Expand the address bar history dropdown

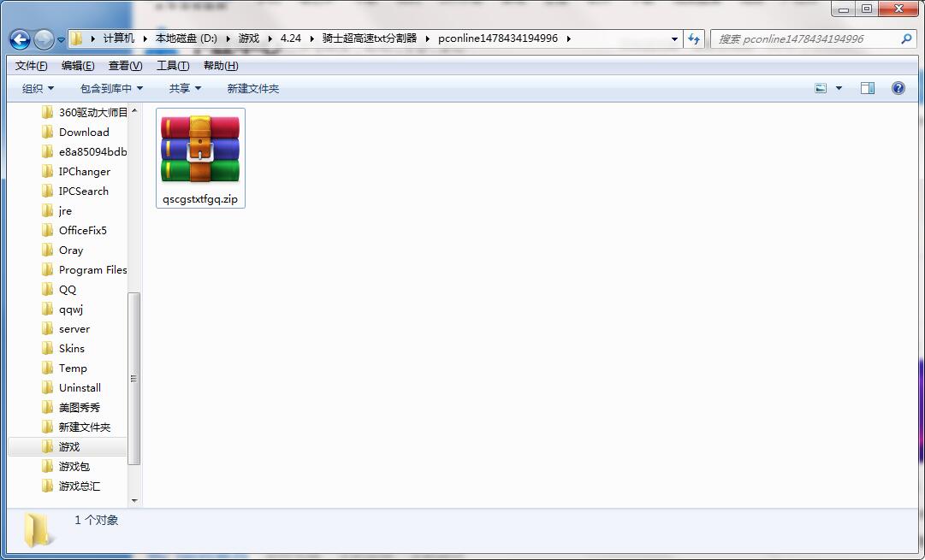pos(674,38)
